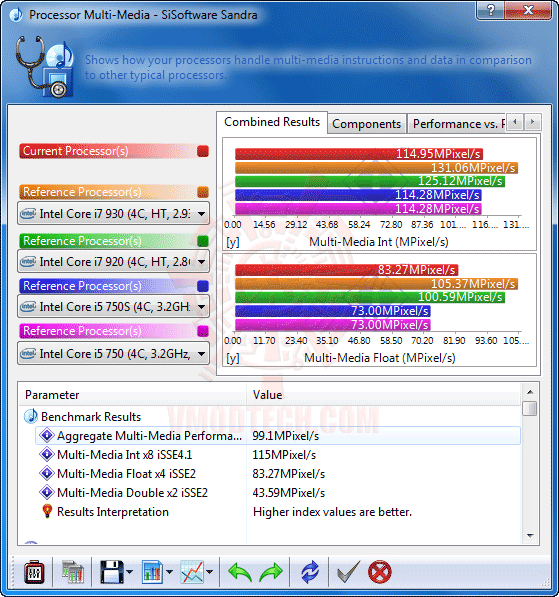Viewport: 559px width, 597px height.
Task: Select the Multi-Media Int x8 iSSE4.1 row
Action: 278,455
